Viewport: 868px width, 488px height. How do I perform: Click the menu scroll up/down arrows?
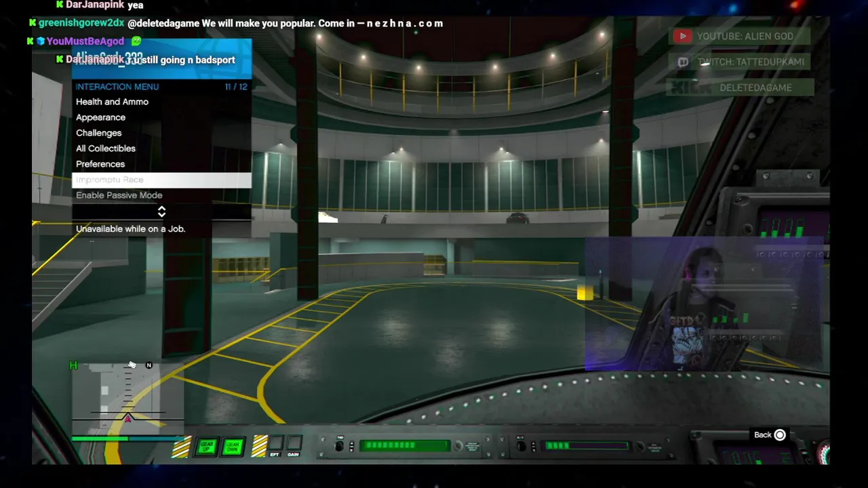point(161,212)
